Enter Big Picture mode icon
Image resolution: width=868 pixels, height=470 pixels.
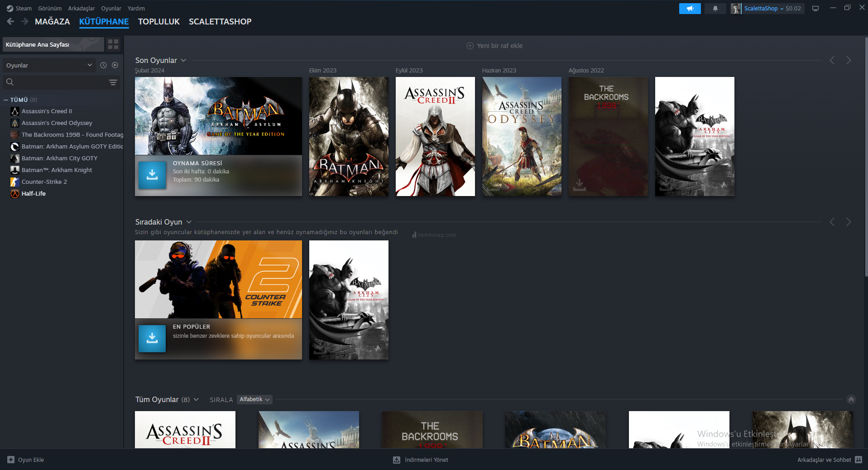[815, 9]
